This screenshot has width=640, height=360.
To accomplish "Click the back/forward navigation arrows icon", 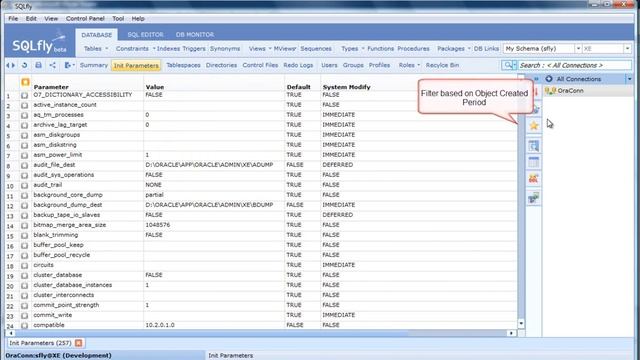I will [x=11, y=65].
